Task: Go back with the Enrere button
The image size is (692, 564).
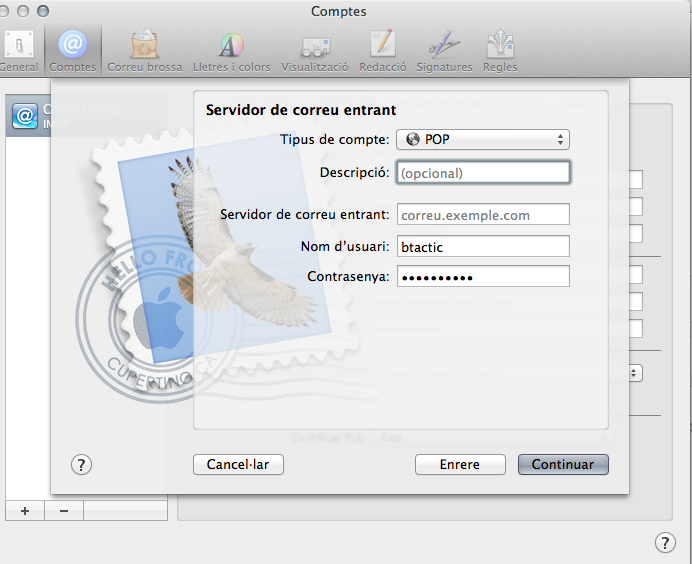Action: (460, 465)
